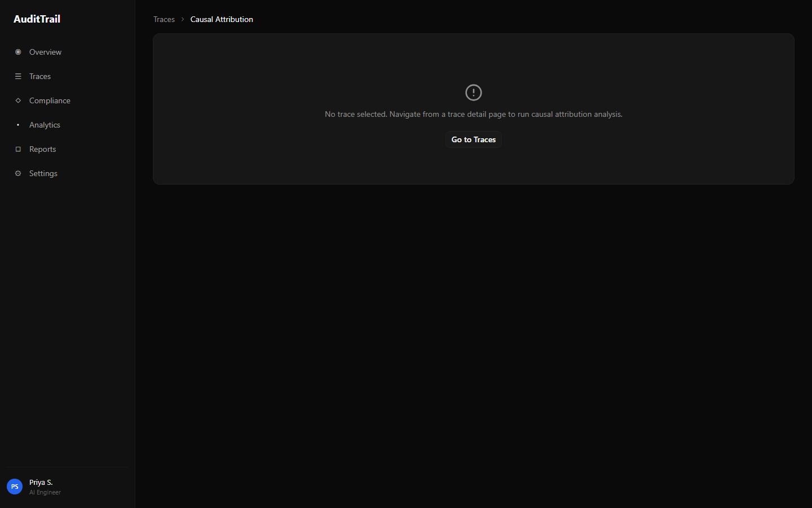Click the AuditTrail logo
This screenshot has width=812, height=508.
click(x=37, y=19)
